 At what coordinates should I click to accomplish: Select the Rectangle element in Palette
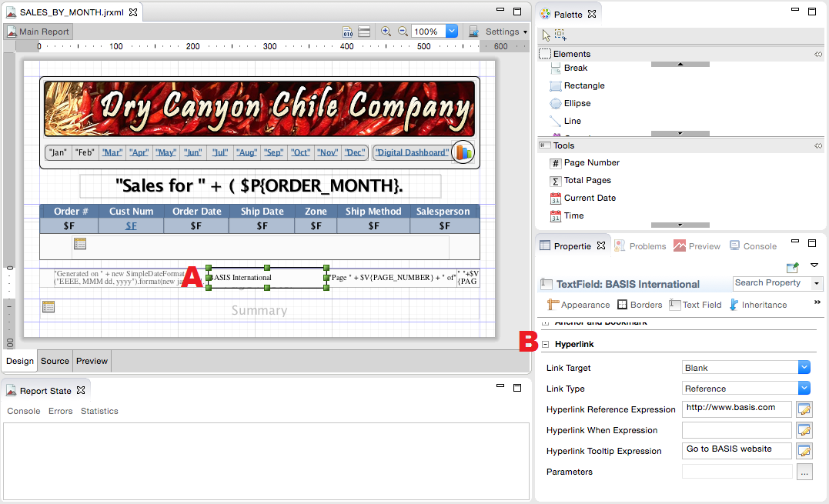pyautogui.click(x=583, y=85)
